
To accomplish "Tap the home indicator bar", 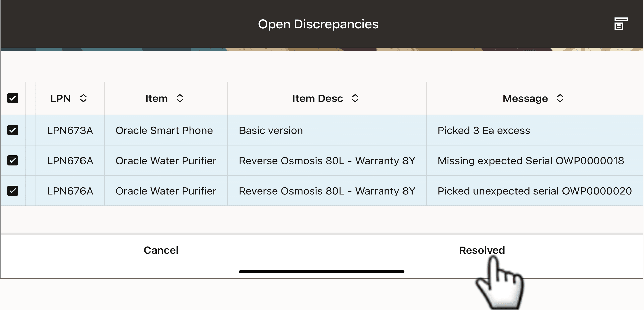I will (x=321, y=272).
